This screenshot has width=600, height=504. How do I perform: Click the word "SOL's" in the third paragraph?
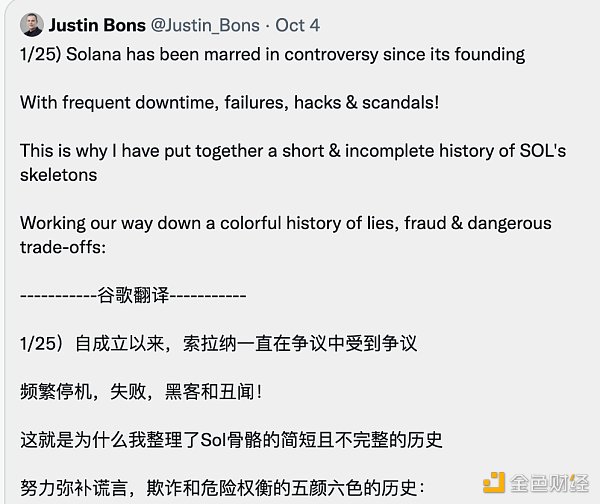(x=543, y=150)
